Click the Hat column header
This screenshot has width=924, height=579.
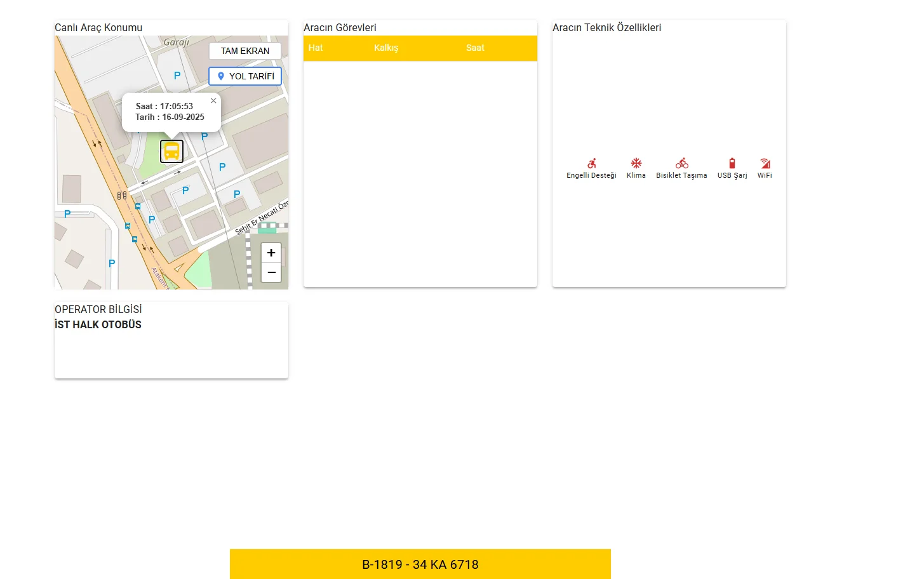coord(316,48)
